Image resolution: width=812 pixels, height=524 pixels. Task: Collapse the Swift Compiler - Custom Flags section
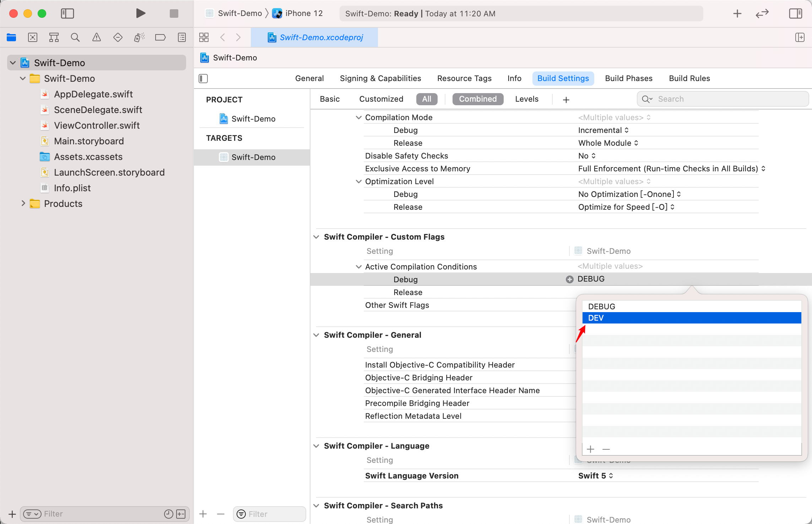(x=316, y=237)
